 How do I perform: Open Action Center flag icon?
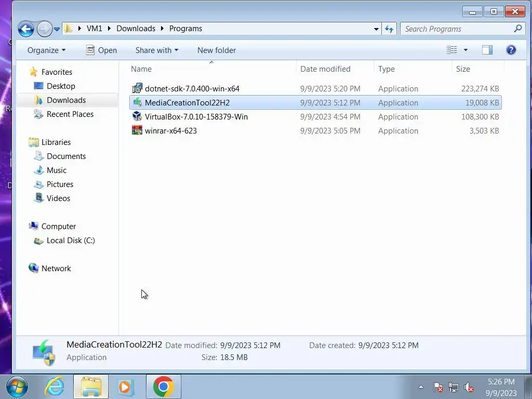click(x=437, y=387)
